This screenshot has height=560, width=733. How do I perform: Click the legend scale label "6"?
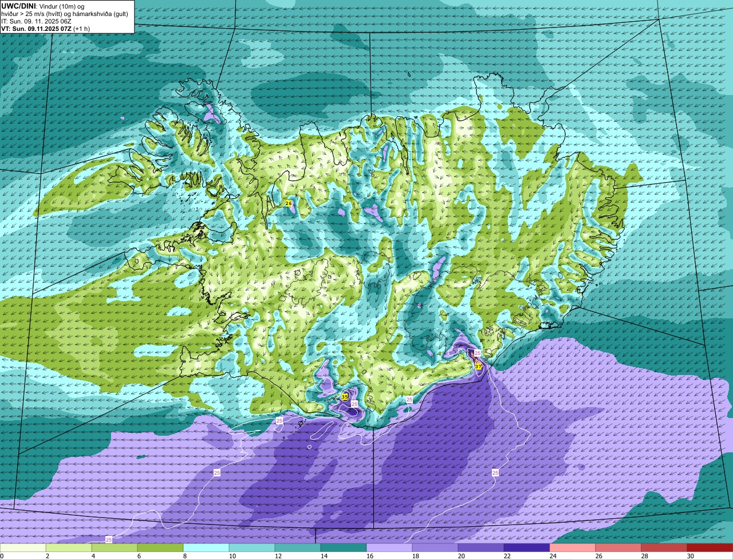pos(139,556)
